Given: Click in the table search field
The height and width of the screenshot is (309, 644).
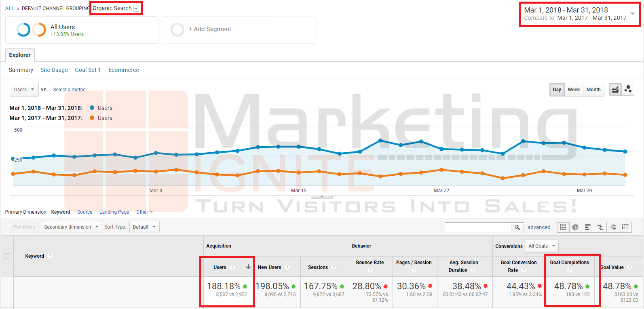Looking at the screenshot, I should coord(478,227).
